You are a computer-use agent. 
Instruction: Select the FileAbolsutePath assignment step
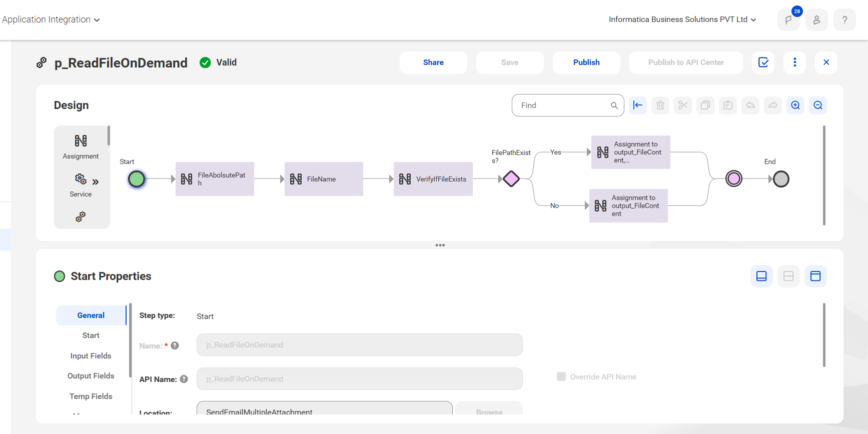click(215, 179)
